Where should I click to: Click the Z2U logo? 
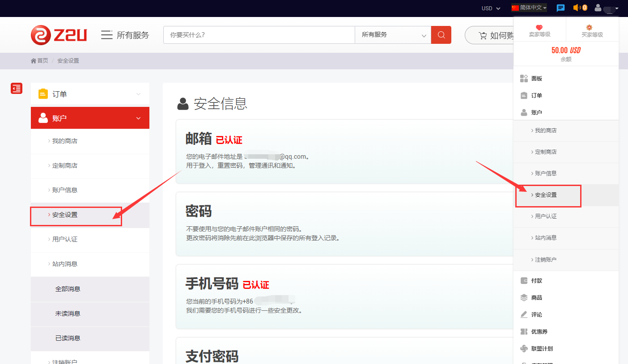59,35
